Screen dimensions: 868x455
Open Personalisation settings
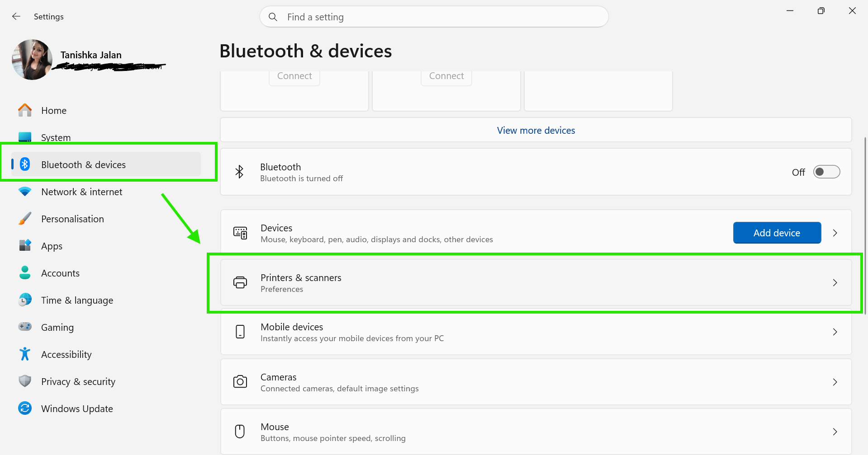pos(106,219)
